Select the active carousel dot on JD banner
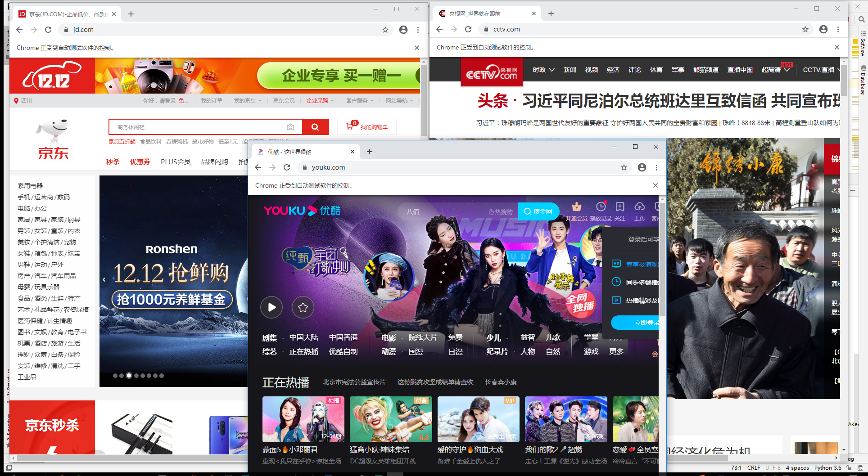868x476 pixels. (129, 375)
